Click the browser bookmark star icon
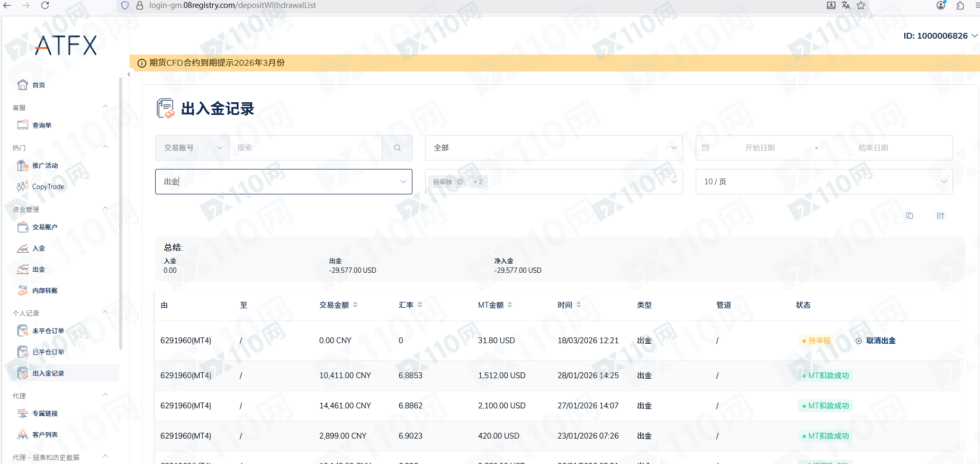The image size is (980, 464). click(861, 5)
